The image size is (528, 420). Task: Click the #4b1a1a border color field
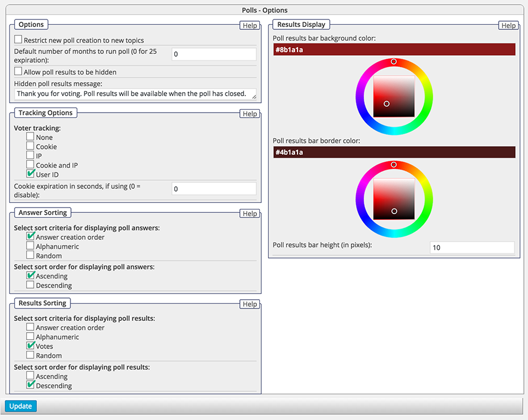(394, 153)
